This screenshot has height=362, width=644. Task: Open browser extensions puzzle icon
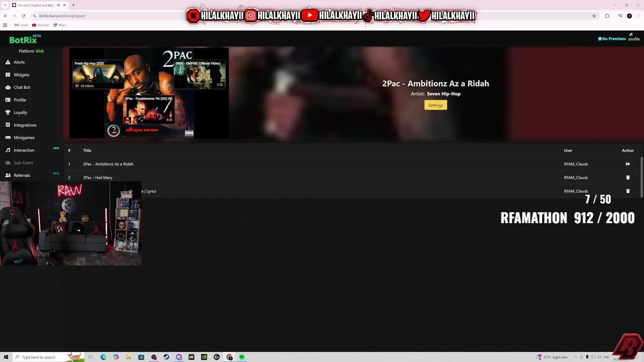pos(607,16)
